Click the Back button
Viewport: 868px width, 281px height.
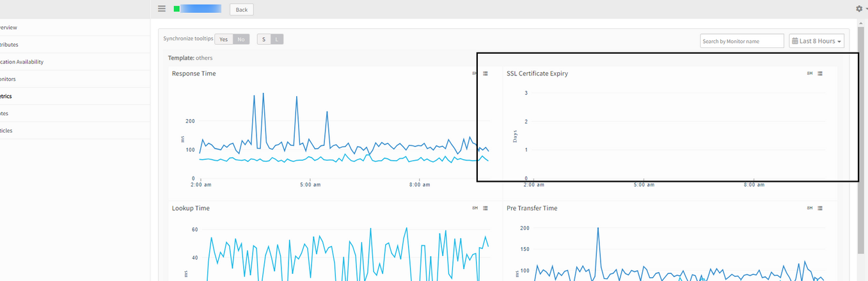pos(242,10)
